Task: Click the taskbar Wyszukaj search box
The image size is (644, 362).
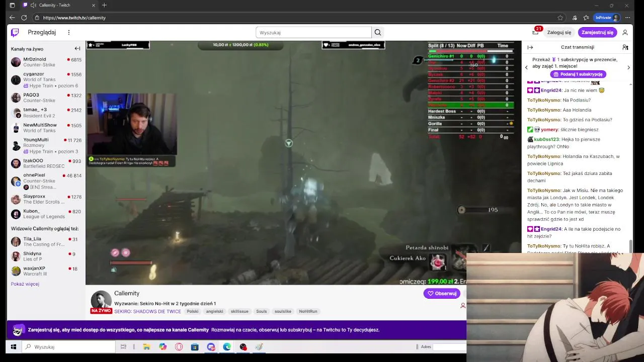Action: pos(69,347)
